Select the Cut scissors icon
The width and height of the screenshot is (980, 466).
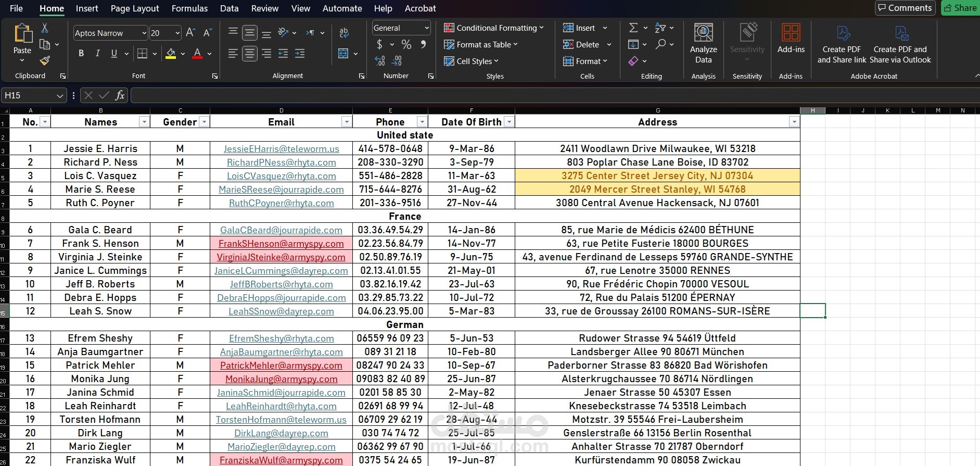45,28
